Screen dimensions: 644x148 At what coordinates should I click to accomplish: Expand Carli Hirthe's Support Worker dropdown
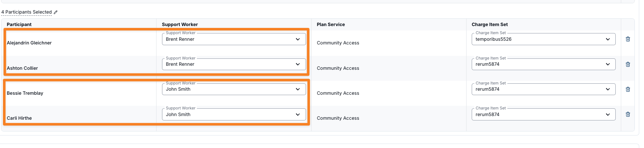click(234, 114)
